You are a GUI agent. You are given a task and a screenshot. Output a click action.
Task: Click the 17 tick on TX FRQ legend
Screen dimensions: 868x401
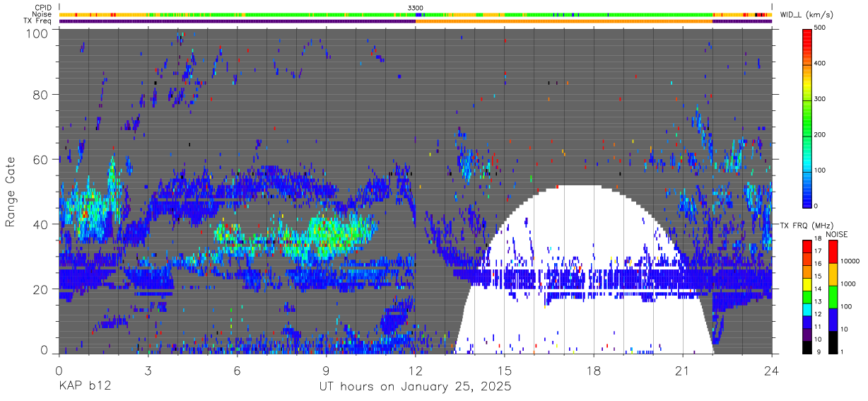point(818,252)
